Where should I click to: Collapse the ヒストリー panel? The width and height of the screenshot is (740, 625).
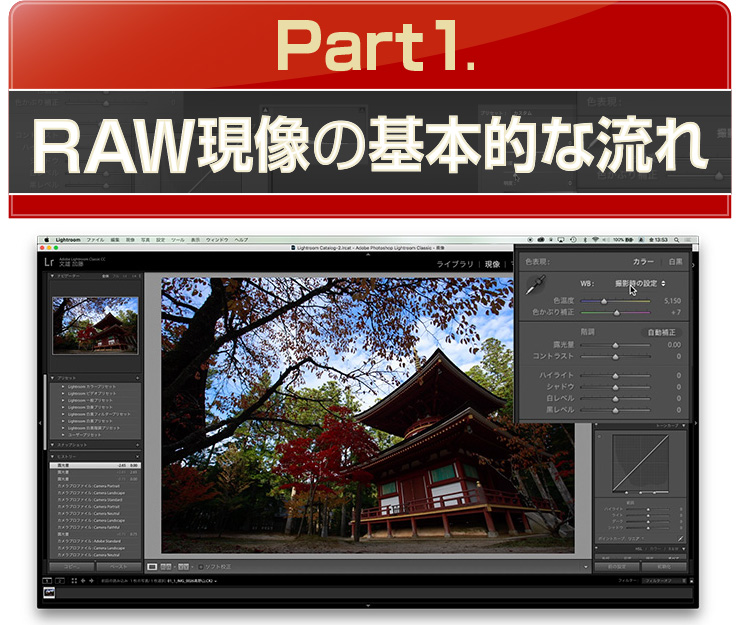pos(52,457)
